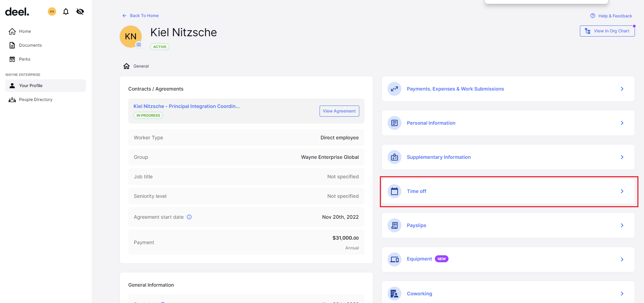Click the notification bell icon

[66, 12]
